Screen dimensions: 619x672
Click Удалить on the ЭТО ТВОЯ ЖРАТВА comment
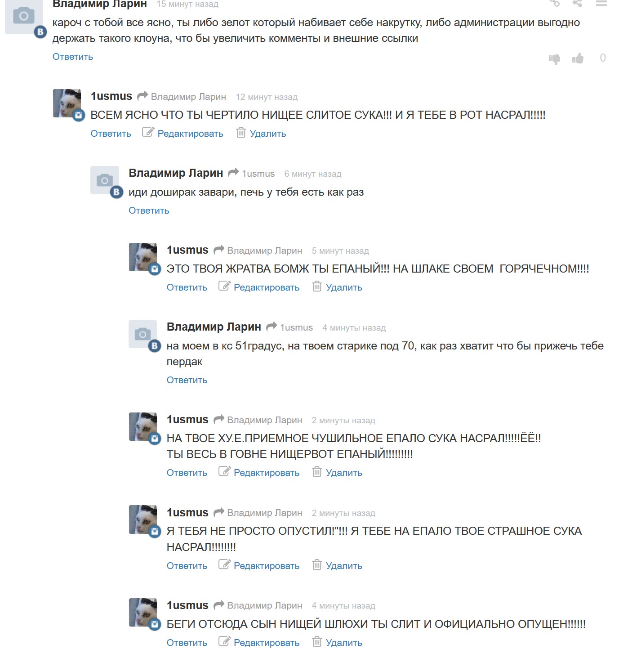coord(344,287)
